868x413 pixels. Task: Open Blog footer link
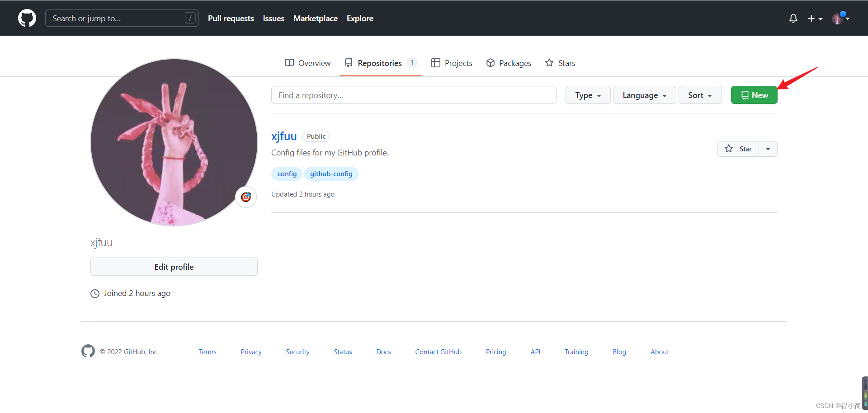tap(619, 352)
